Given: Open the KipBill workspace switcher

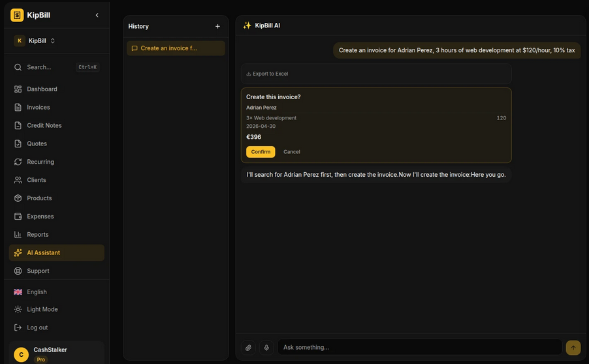Looking at the screenshot, I should coord(35,40).
